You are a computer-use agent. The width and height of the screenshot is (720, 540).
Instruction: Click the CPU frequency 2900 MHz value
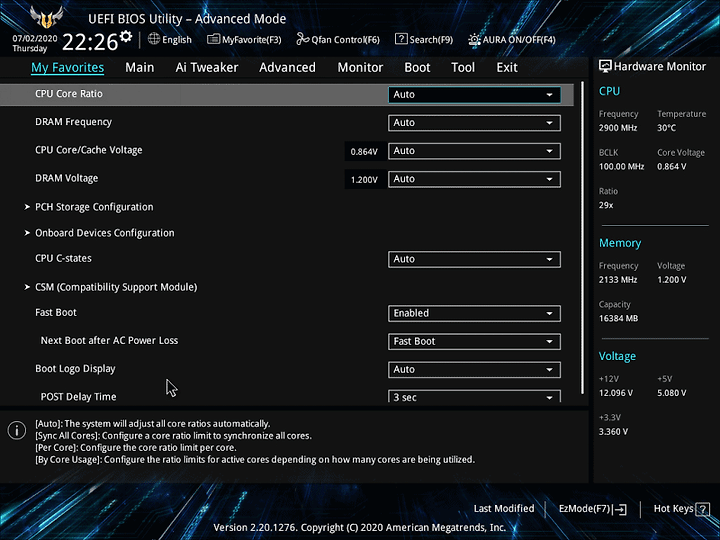click(618, 128)
